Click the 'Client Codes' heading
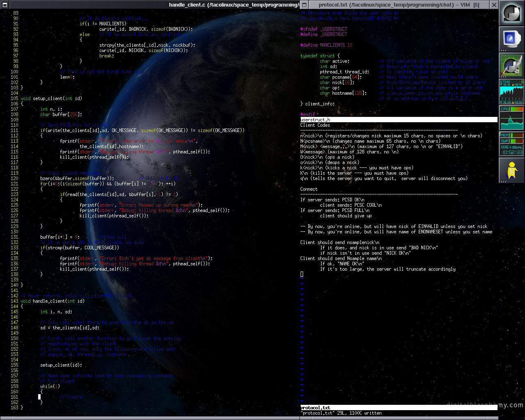525x420 pixels. (315, 125)
